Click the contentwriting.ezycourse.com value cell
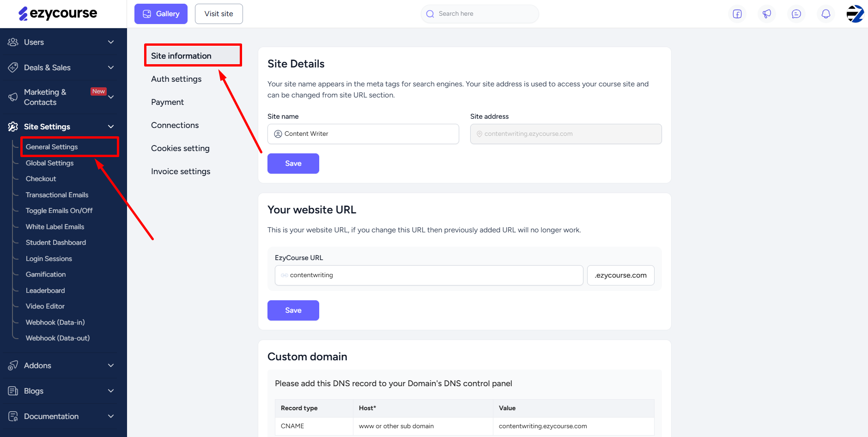 click(573, 426)
